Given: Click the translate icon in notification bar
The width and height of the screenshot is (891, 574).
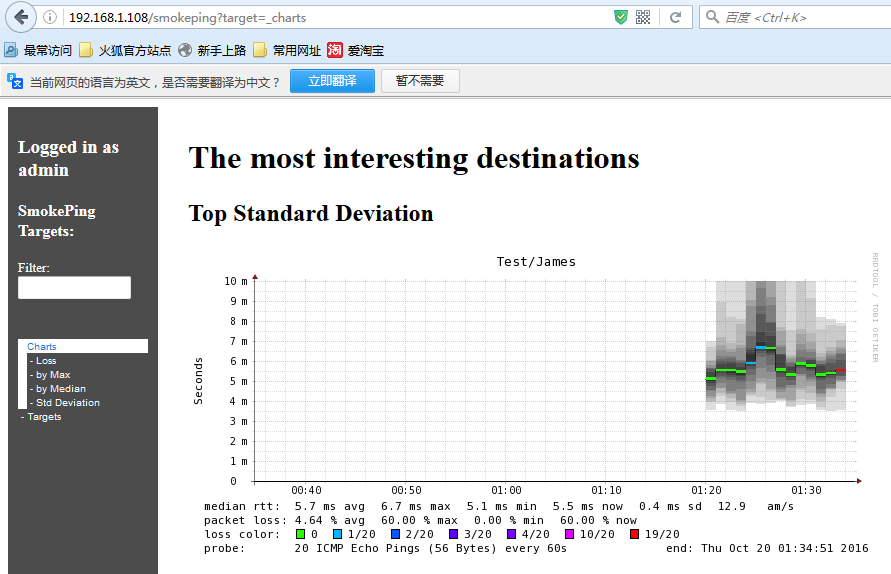Looking at the screenshot, I should coord(15,82).
